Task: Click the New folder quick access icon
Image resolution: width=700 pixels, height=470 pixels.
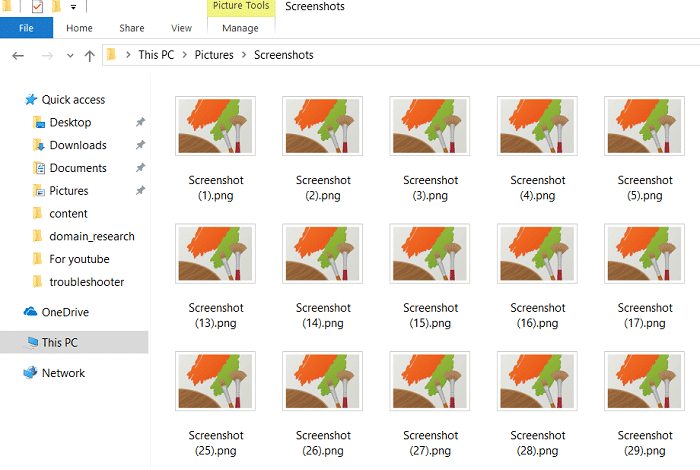Action: [x=57, y=6]
